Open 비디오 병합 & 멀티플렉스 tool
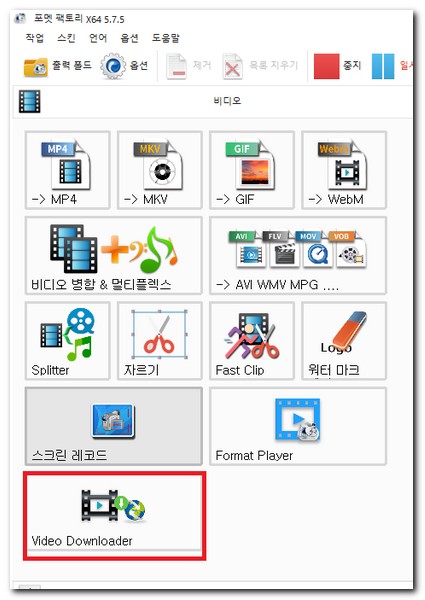Image resolution: width=425 pixels, height=600 pixels. point(114,256)
